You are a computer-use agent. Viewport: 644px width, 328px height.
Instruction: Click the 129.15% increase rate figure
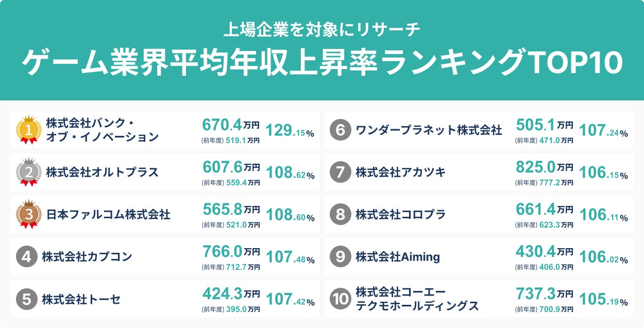pos(290,131)
